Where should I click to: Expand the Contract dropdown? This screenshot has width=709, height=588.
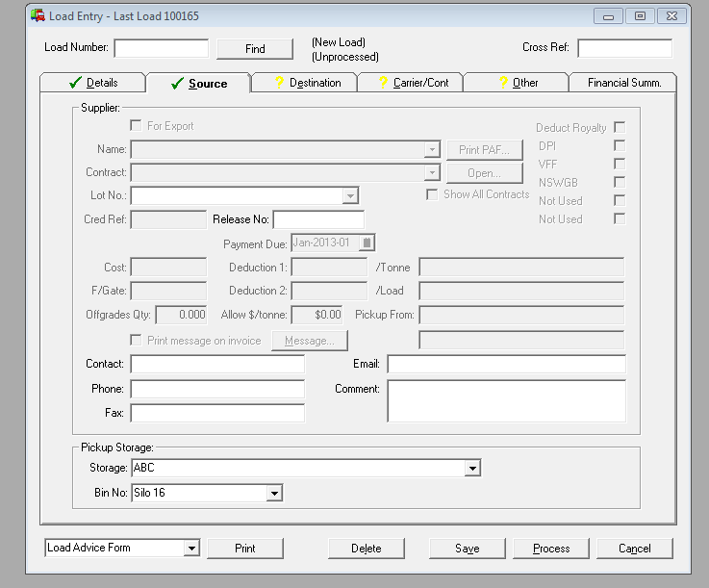pos(432,172)
